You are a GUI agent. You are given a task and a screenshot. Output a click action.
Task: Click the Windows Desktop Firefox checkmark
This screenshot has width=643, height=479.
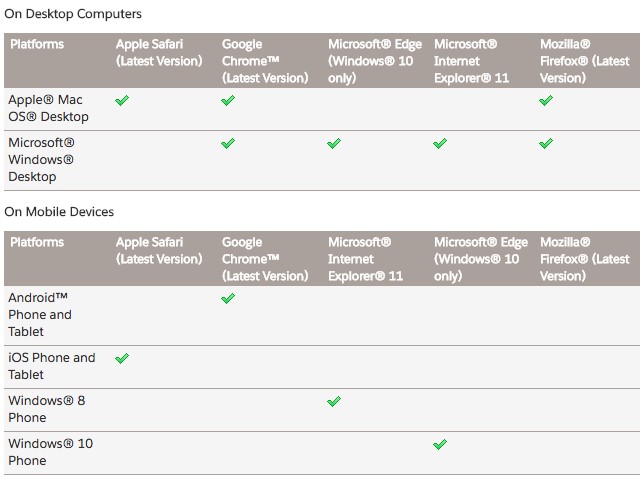(546, 144)
